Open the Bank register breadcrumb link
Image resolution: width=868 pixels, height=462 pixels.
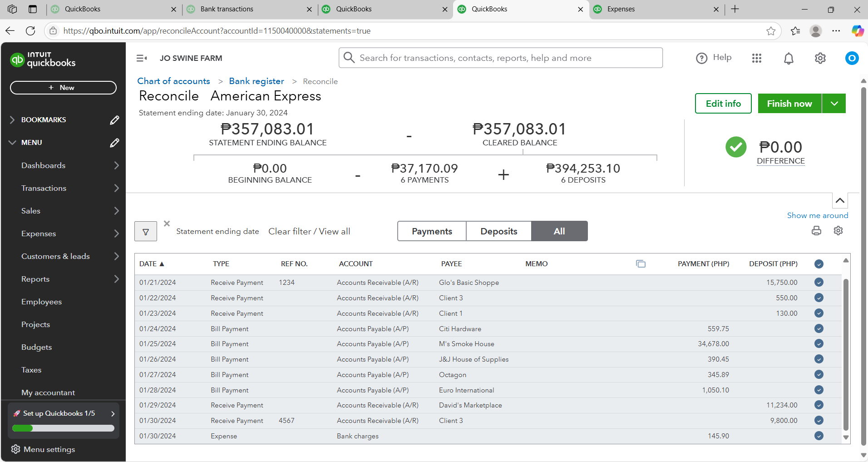click(256, 81)
